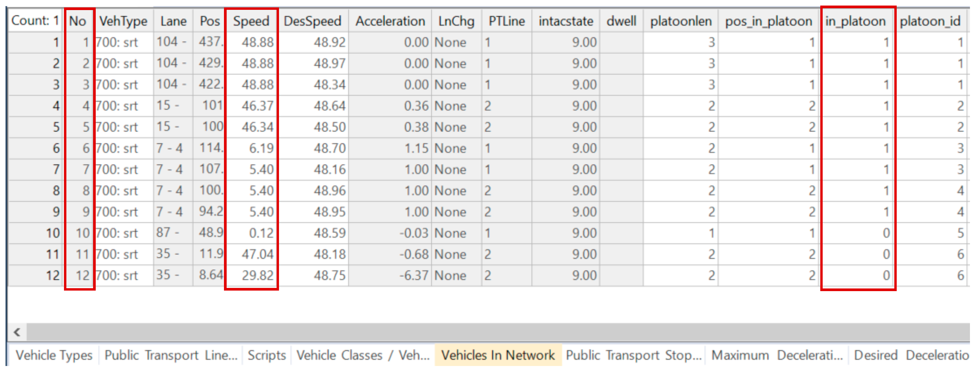Image resolution: width=980 pixels, height=375 pixels.
Task: Click the Acceleration column header
Action: [390, 21]
